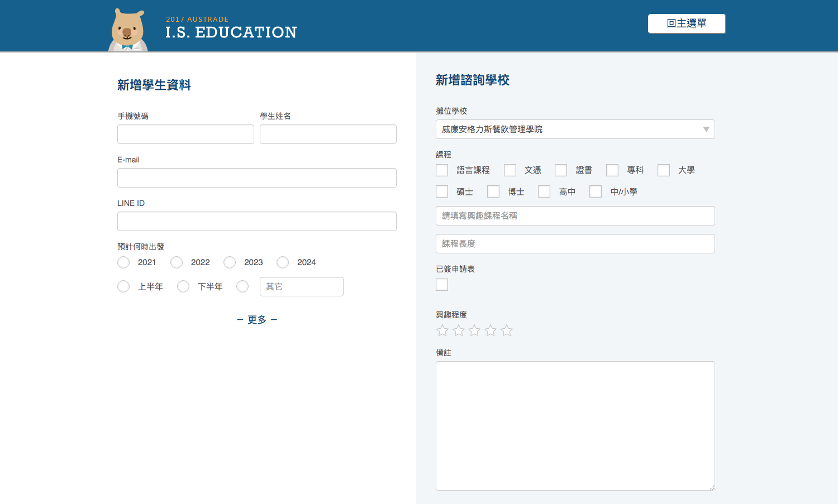Focus the 手機號碼 input field
Viewport: 838px width, 504px height.
185,135
